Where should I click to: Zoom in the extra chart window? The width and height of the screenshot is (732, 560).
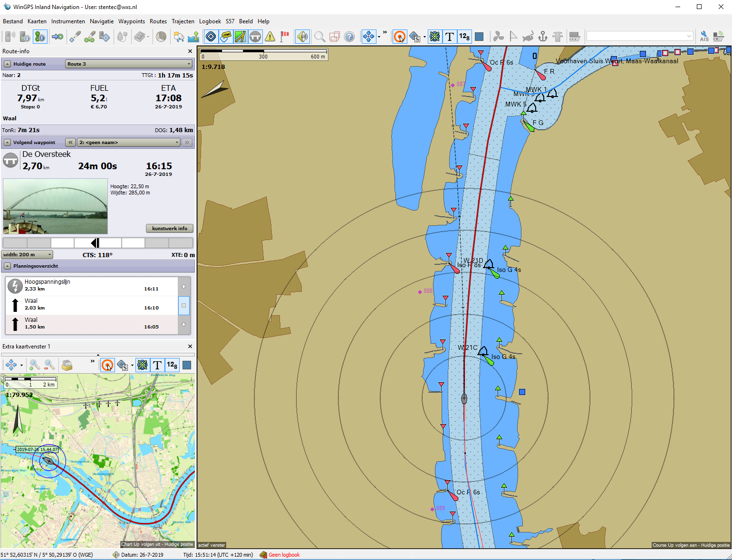35,365
